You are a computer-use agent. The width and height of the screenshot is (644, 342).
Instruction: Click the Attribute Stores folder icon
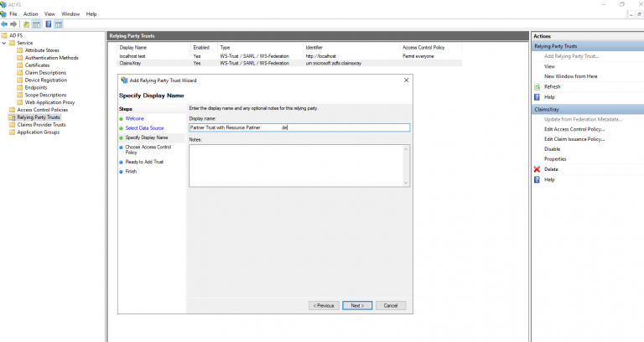(x=20, y=50)
